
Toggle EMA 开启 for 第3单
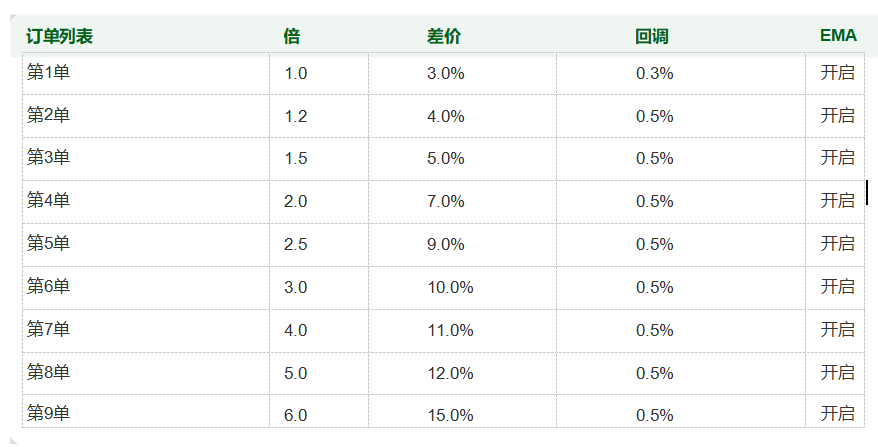pyautogui.click(x=837, y=158)
